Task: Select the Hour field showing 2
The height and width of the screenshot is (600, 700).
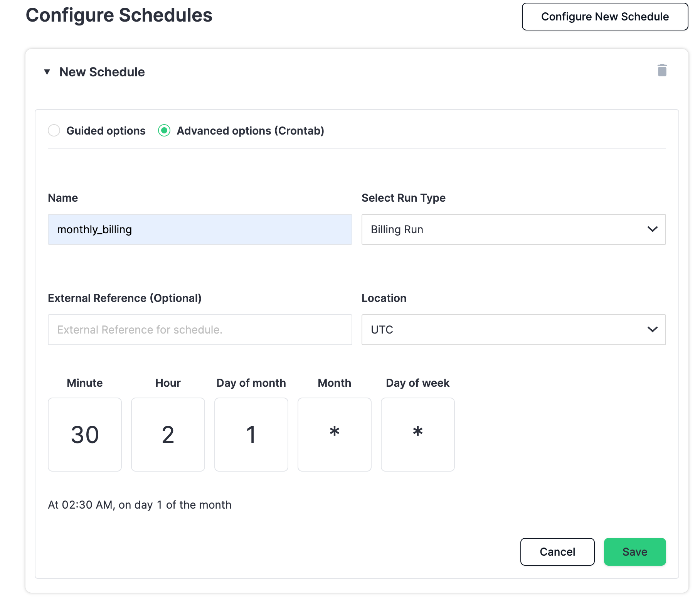Action: point(168,435)
